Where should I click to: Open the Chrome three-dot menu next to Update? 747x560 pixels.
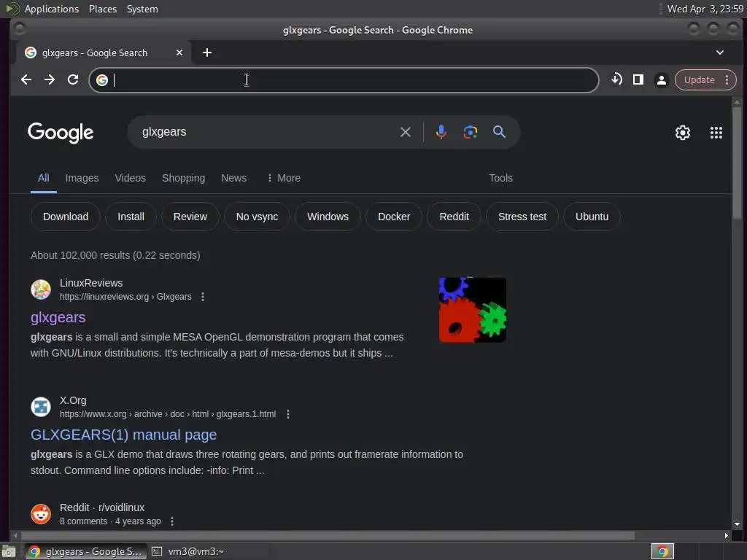pos(727,80)
